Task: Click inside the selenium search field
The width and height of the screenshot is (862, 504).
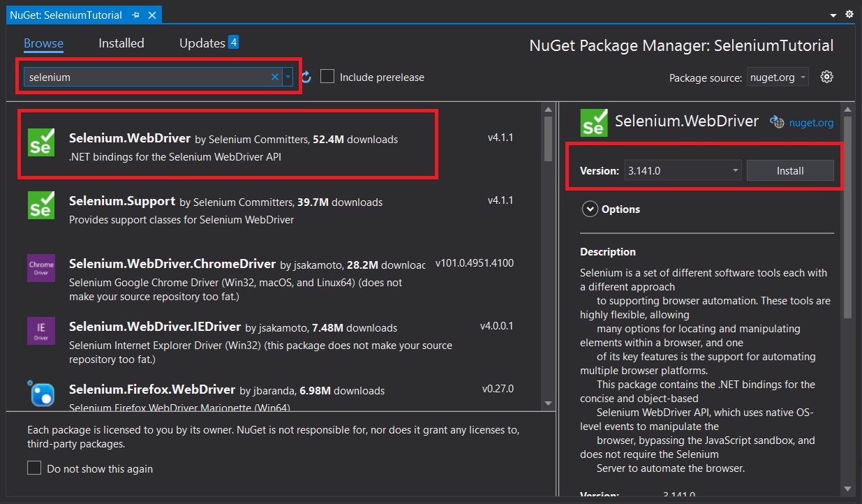Action: [140, 77]
